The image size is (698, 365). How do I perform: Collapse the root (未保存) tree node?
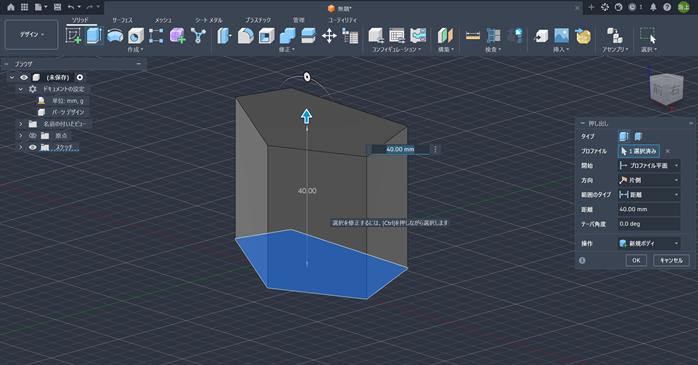click(12, 77)
